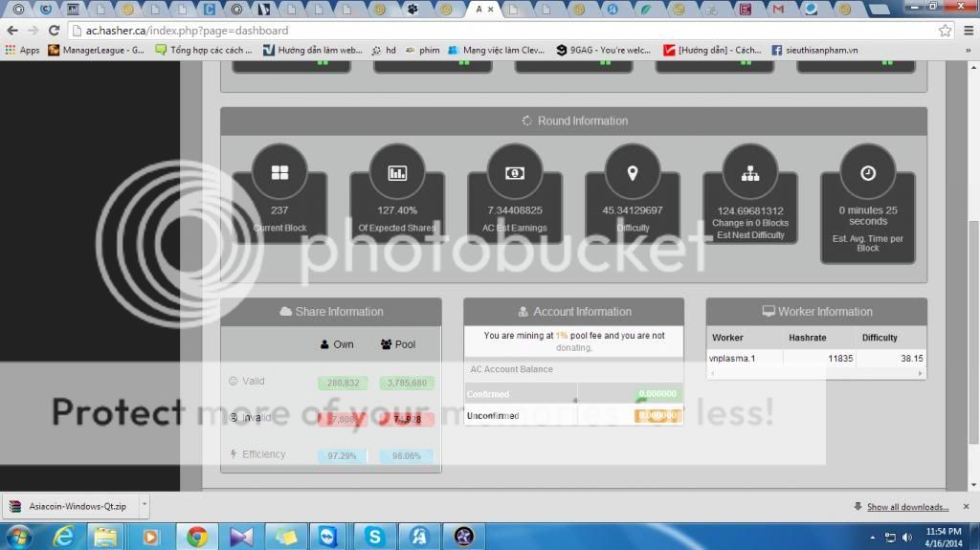The height and width of the screenshot is (550, 980).
Task: Click the 127.40% expected shares value
Action: pos(397,210)
